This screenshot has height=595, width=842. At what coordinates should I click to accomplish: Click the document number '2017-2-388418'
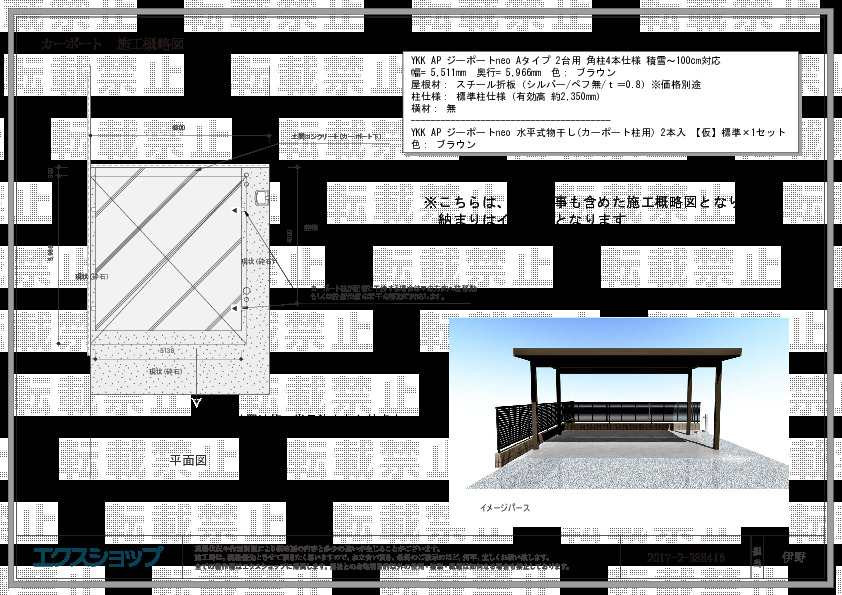[x=686, y=557]
